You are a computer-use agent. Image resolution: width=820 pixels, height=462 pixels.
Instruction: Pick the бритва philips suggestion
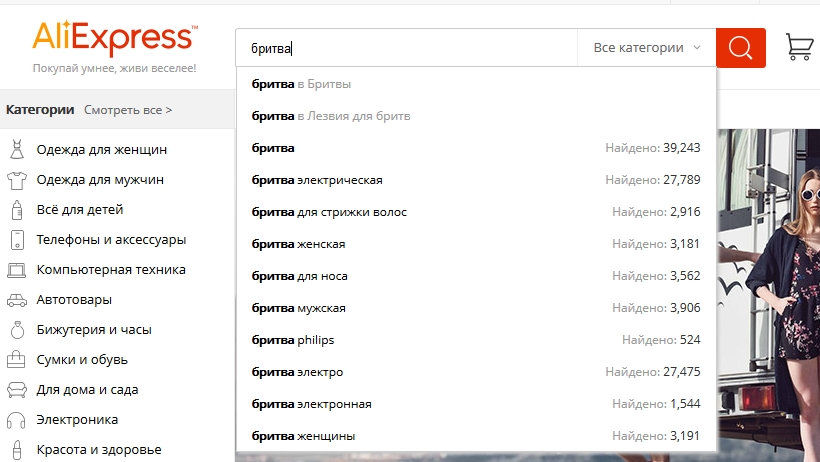click(293, 340)
